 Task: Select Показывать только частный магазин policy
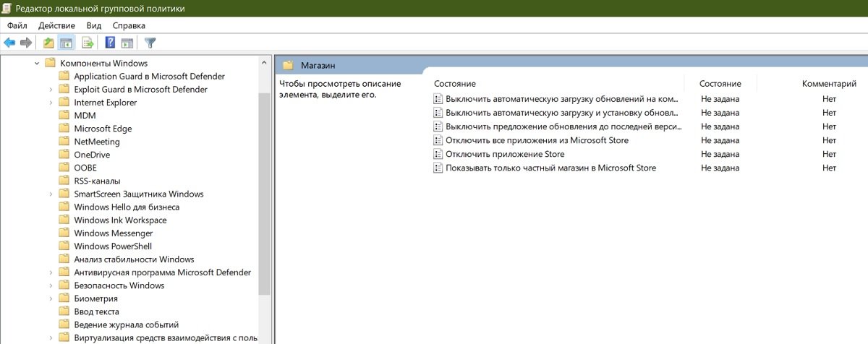[x=550, y=168]
